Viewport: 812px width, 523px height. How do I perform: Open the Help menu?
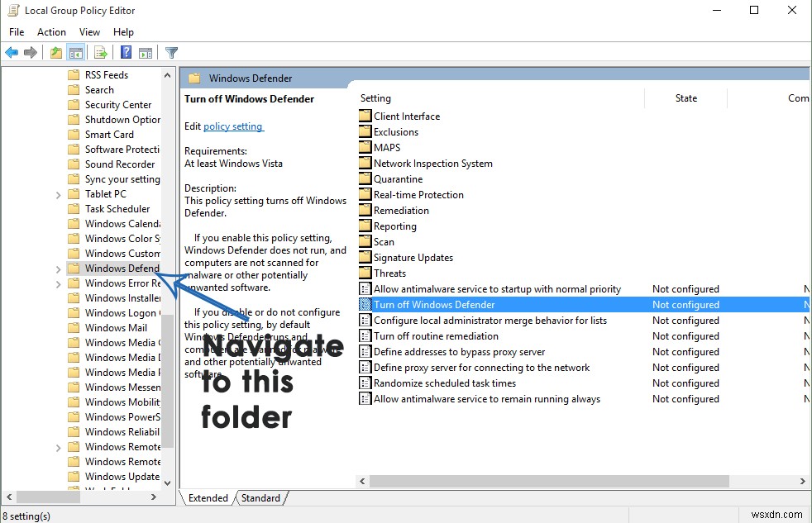(123, 32)
